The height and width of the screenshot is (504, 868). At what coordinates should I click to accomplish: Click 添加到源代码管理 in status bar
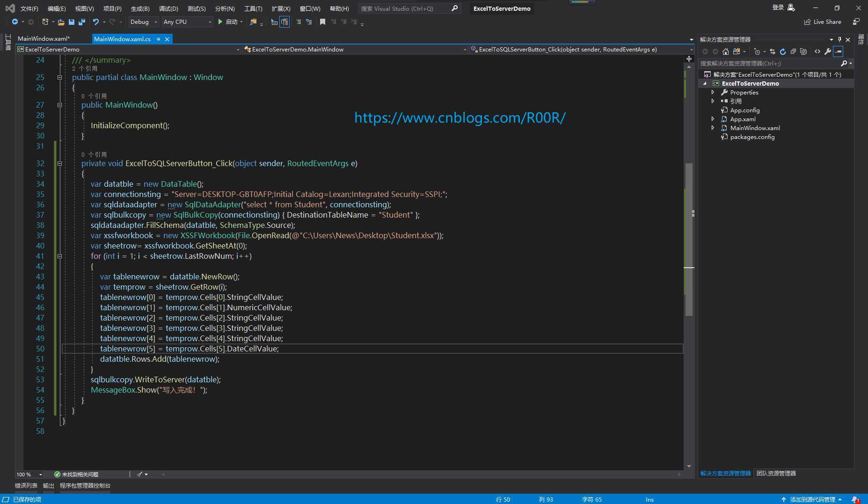pos(812,499)
